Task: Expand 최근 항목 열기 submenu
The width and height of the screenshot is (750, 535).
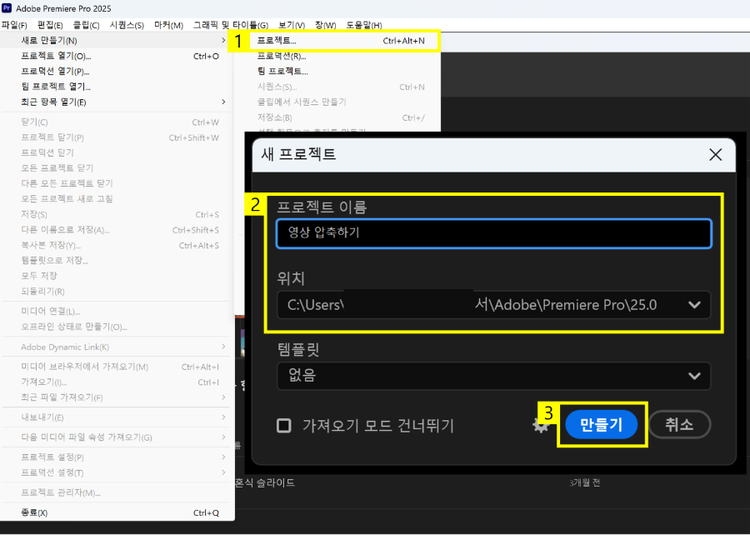Action: coord(117,102)
